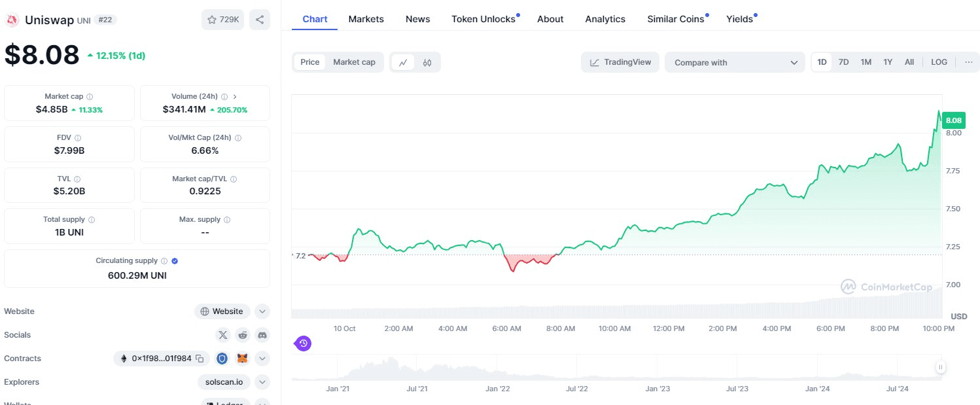Switch chart to Market cap view
This screenshot has width=980, height=405.
point(354,62)
